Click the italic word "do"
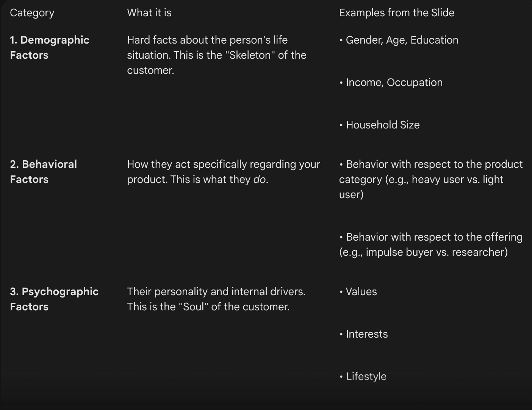This screenshot has height=410, width=532. pos(260,180)
